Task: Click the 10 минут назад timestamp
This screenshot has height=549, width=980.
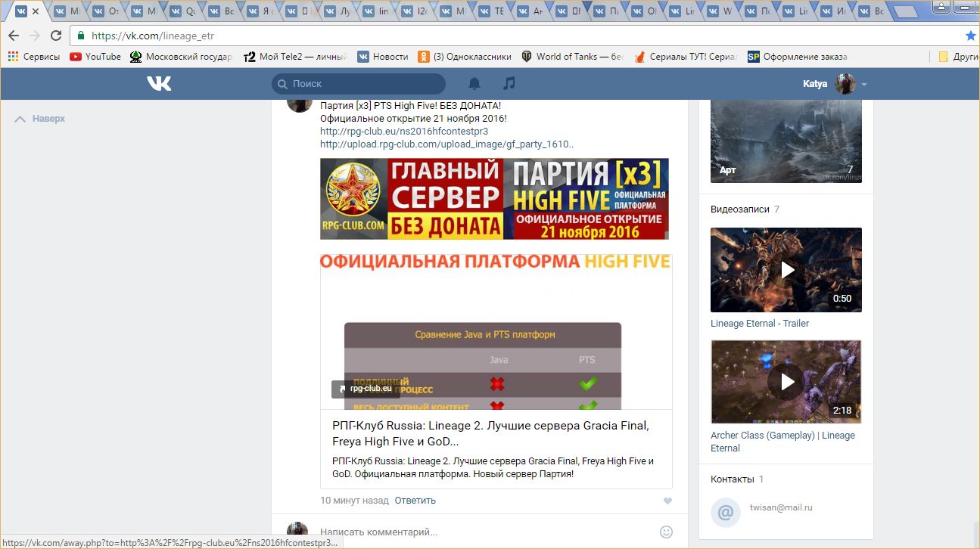Action: (354, 501)
